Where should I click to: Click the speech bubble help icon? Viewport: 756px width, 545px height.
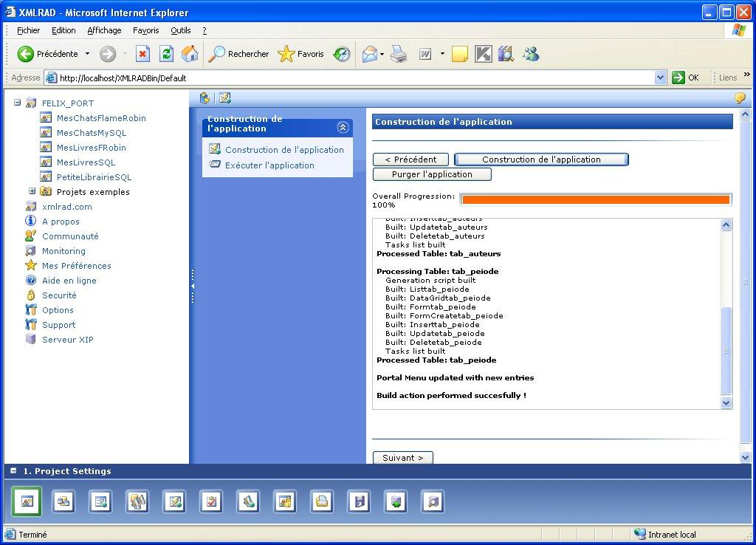[x=740, y=98]
